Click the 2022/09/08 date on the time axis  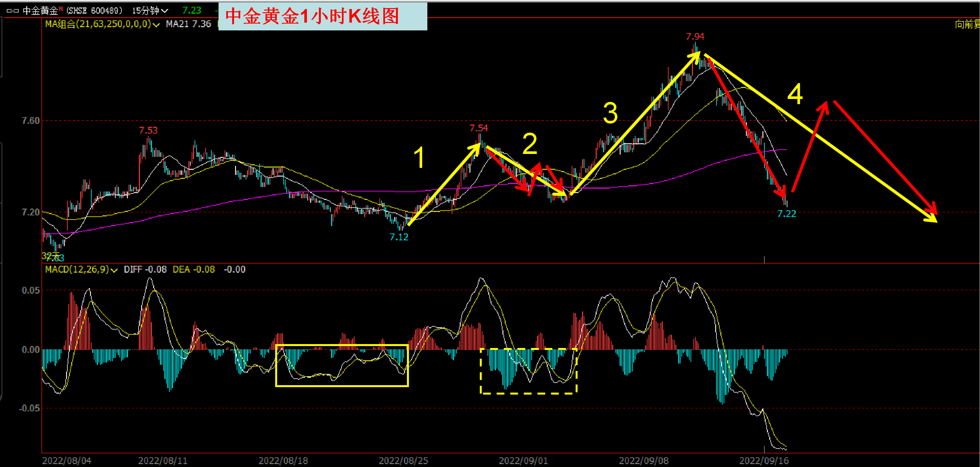(644, 461)
